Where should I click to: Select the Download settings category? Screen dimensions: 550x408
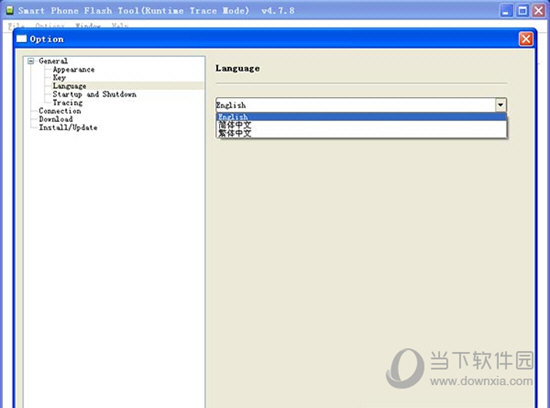(56, 119)
